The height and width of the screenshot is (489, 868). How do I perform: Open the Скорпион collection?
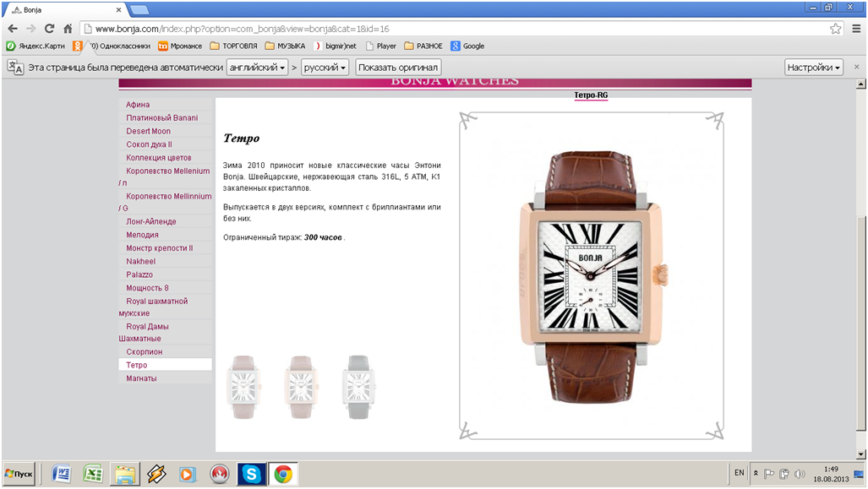[144, 352]
